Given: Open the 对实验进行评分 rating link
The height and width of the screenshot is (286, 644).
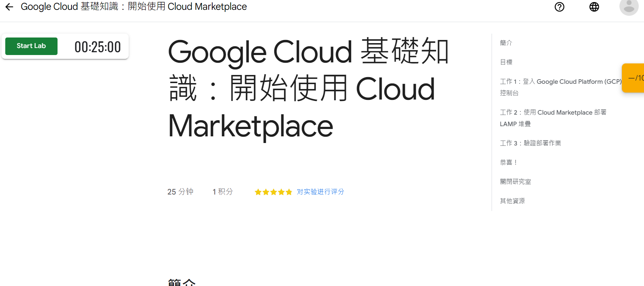Looking at the screenshot, I should click(x=320, y=192).
